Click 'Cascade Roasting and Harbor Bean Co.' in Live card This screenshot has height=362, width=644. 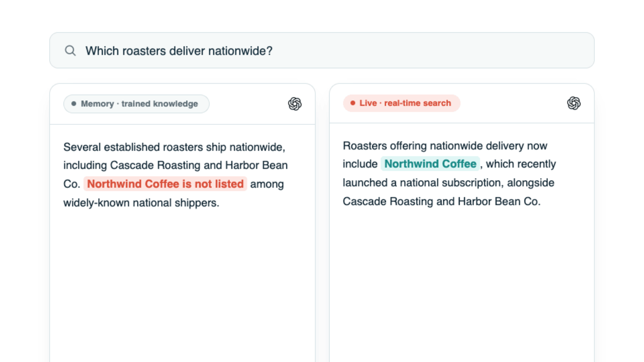point(442,201)
